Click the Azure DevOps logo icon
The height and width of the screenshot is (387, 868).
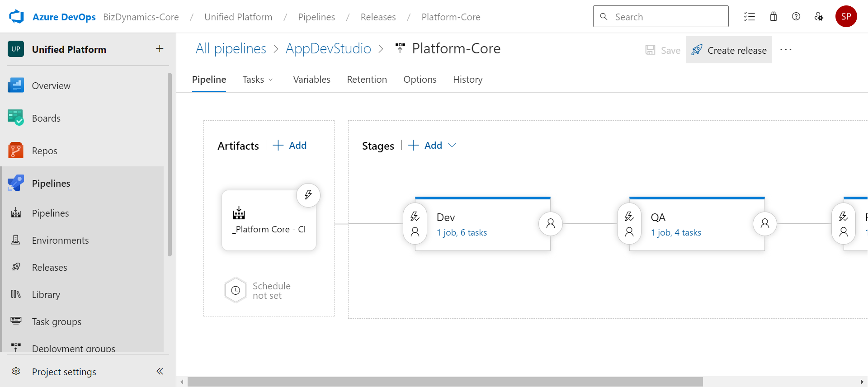[17, 17]
